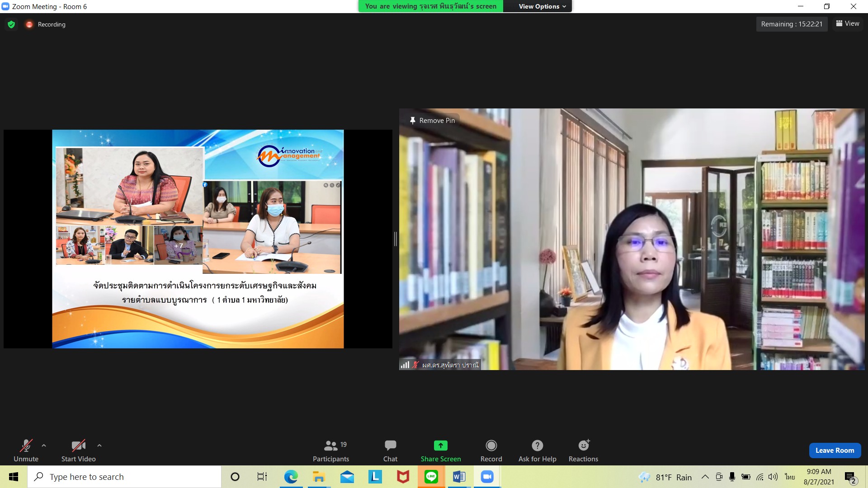Click the Leave Room button
Screen dimensions: 868x488
(835, 450)
